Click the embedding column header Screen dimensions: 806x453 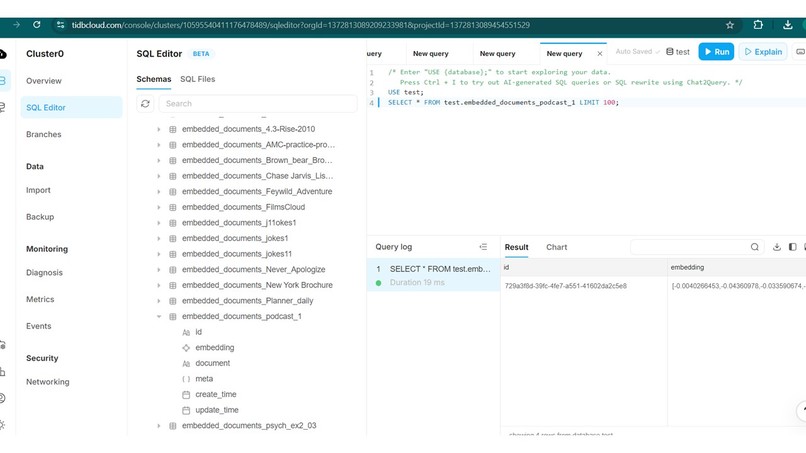tap(687, 267)
